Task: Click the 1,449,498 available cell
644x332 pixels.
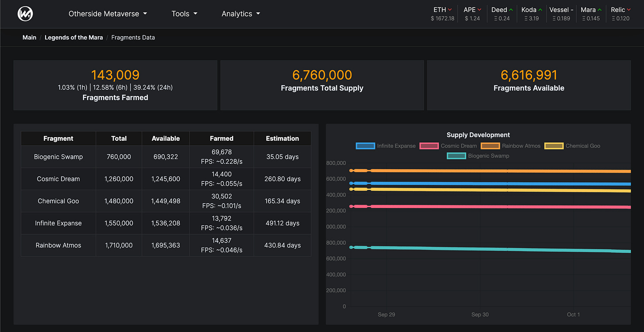Action: pos(166,201)
